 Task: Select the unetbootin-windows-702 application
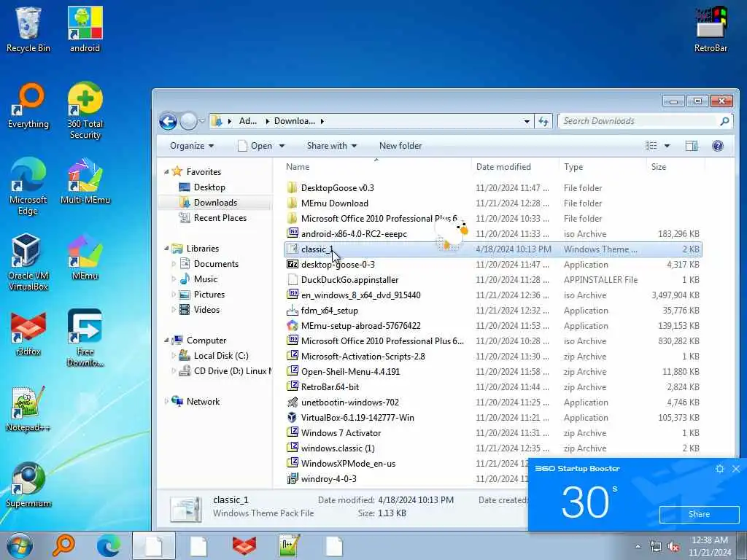point(492,402)
